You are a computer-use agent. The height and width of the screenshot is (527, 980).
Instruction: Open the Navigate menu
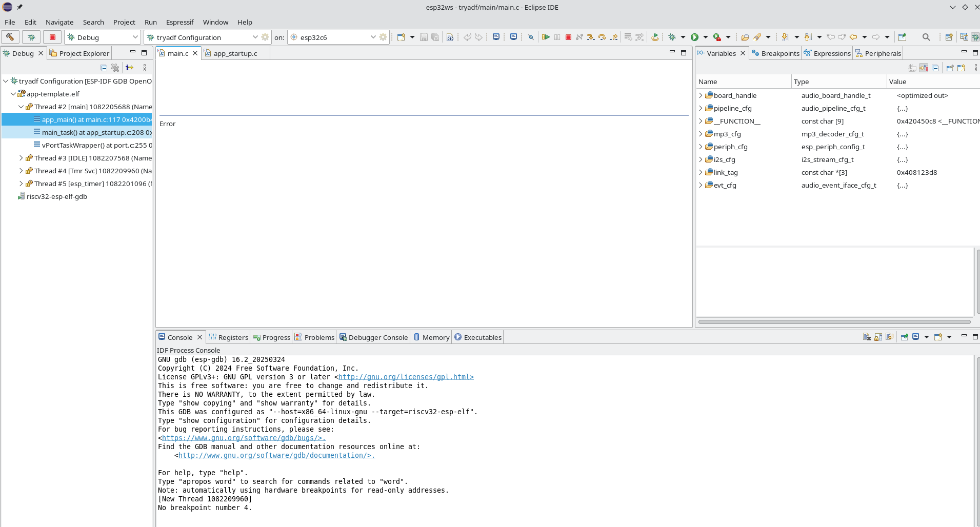[59, 22]
